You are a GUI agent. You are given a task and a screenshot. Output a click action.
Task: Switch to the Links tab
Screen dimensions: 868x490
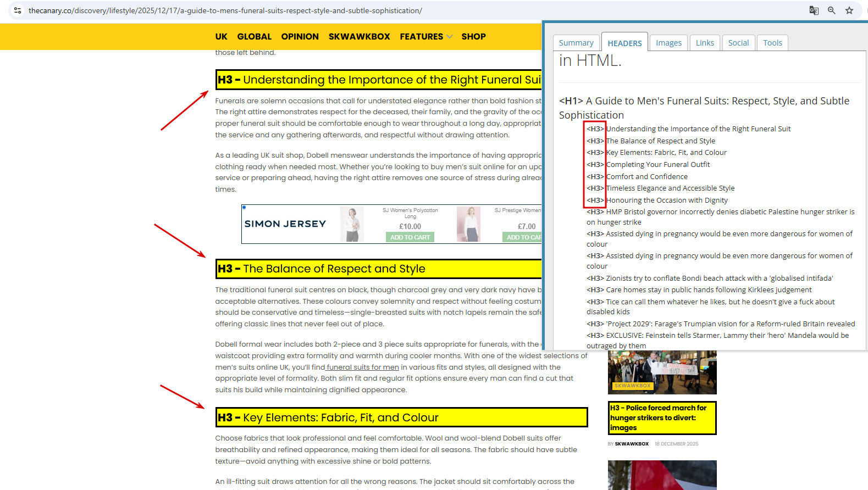pos(705,43)
